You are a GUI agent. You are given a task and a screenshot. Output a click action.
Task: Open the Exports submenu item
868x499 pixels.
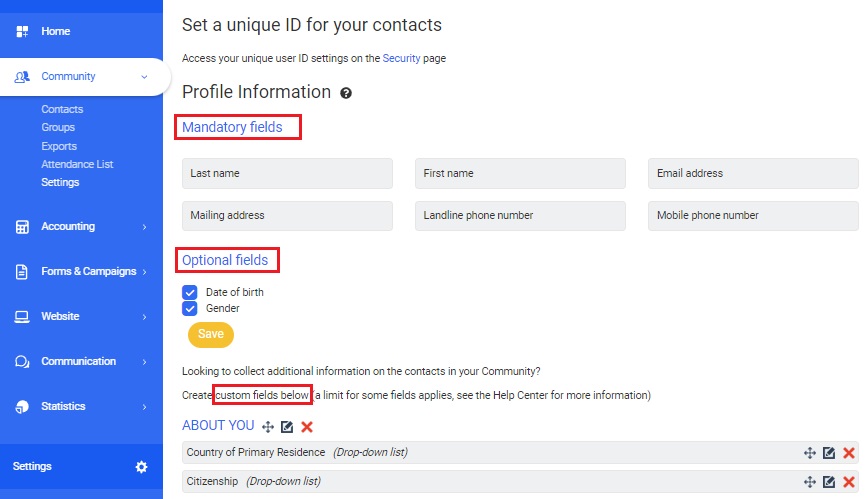59,146
